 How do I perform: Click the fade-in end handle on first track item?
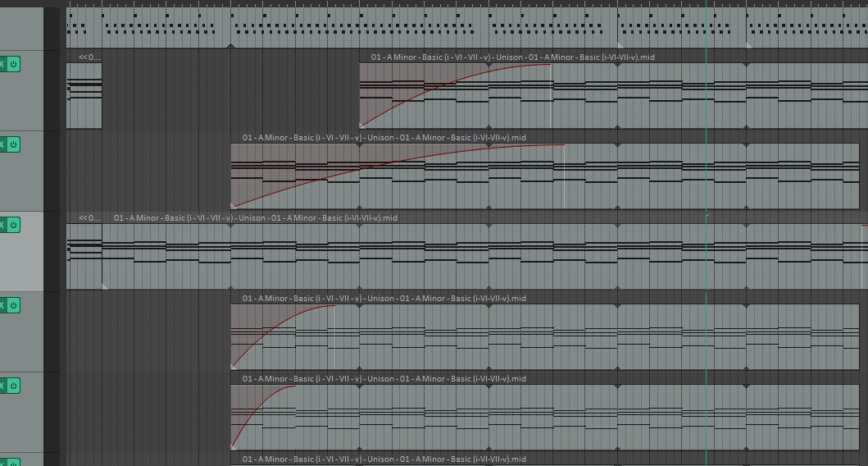(551, 65)
